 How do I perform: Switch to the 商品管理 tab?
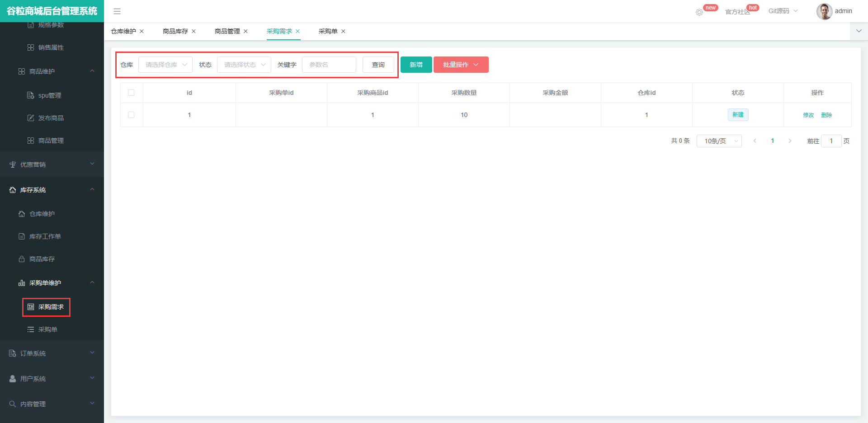227,31
